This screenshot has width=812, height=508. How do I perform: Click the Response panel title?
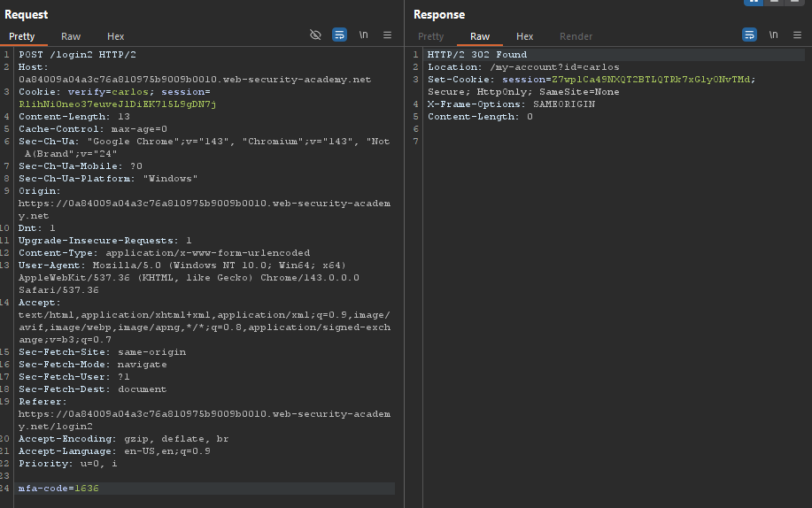pyautogui.click(x=439, y=14)
